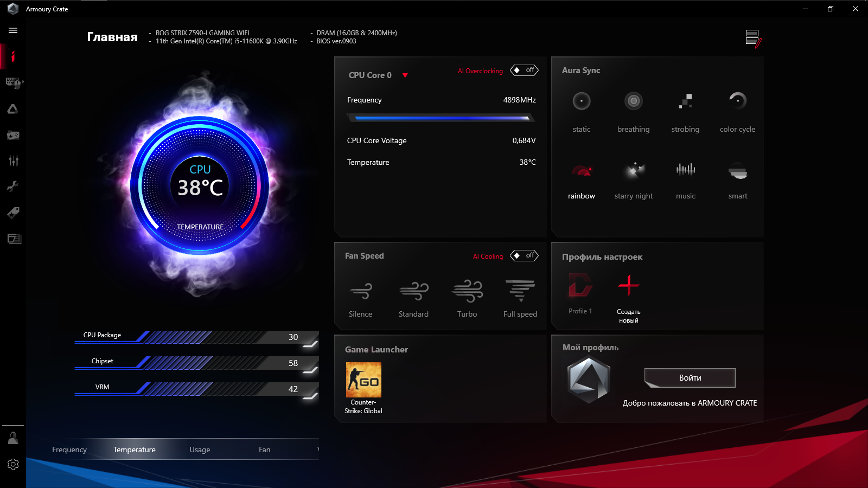Open the Frequency tab
Viewport: 868px width, 488px height.
(x=69, y=449)
